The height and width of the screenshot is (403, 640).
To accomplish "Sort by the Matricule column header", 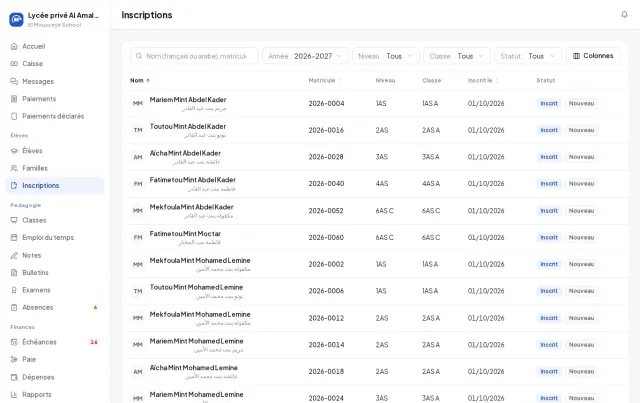I will 324,80.
